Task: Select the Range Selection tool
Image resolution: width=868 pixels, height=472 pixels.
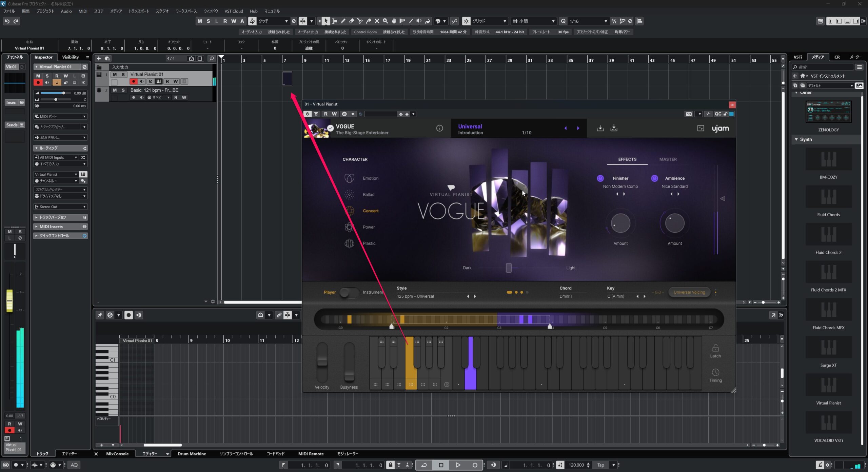Action: tap(334, 21)
